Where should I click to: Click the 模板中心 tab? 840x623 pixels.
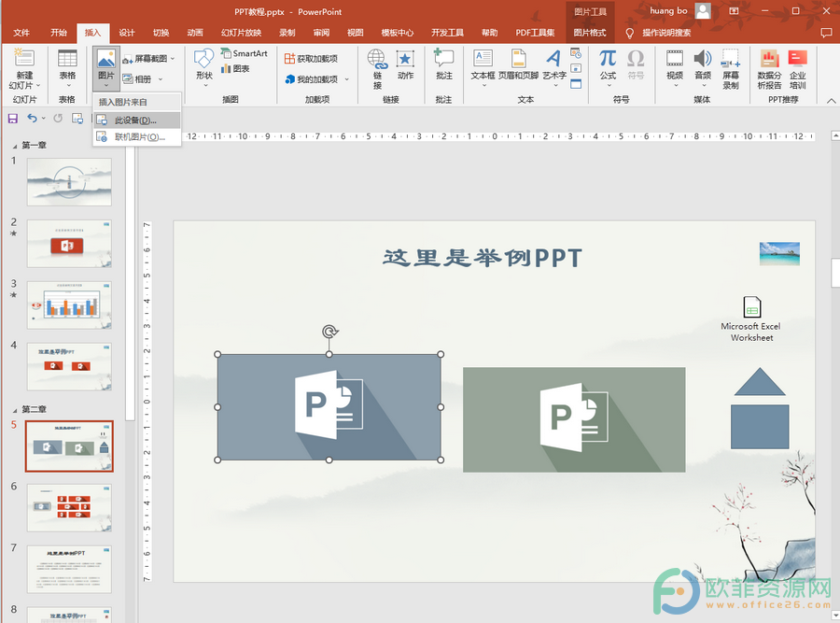point(397,33)
